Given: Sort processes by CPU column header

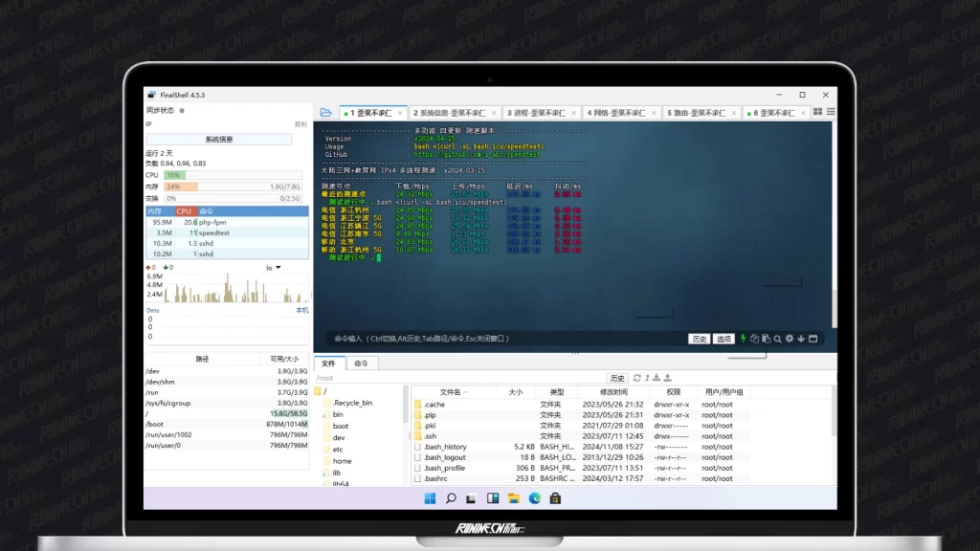Looking at the screenshot, I should tap(184, 210).
